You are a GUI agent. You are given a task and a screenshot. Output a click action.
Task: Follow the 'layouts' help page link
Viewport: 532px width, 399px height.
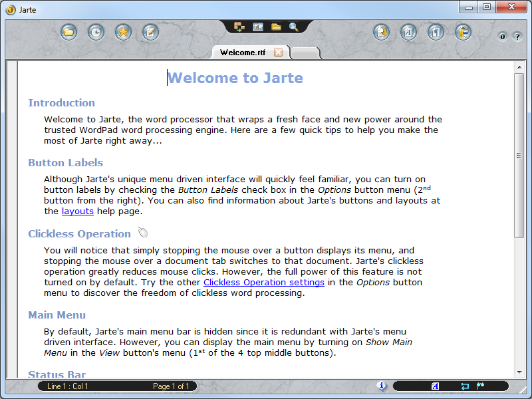[x=77, y=211]
